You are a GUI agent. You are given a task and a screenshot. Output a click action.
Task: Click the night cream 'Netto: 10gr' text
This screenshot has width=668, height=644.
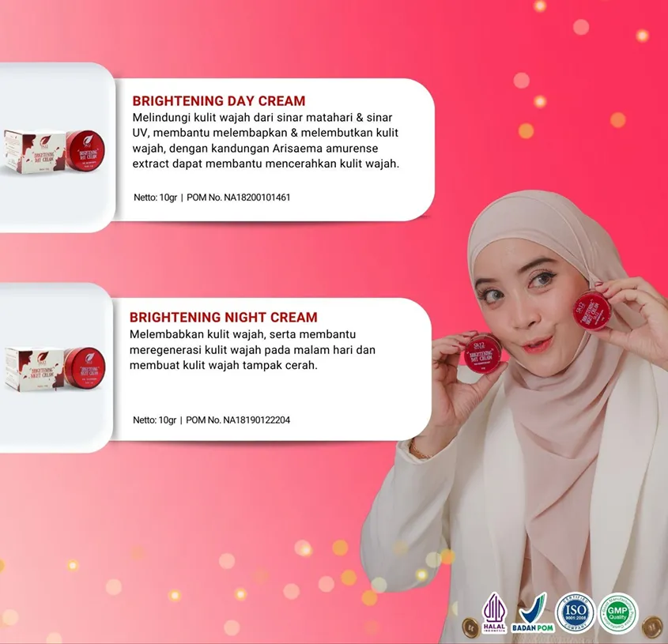(154, 420)
